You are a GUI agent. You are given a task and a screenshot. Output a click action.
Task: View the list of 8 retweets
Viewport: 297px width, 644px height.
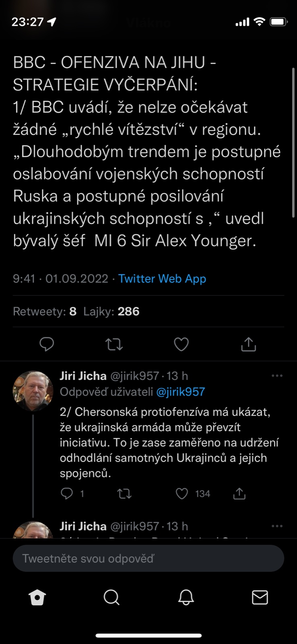coord(45,312)
